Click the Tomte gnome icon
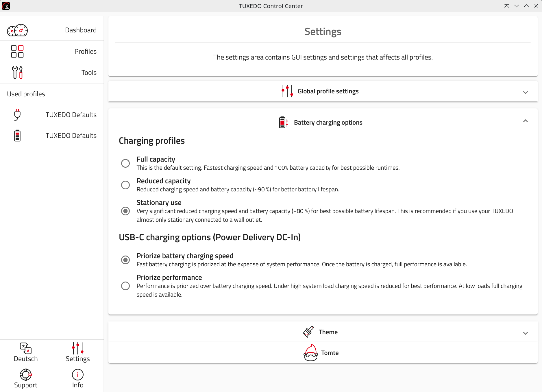The width and height of the screenshot is (542, 392). point(311,353)
